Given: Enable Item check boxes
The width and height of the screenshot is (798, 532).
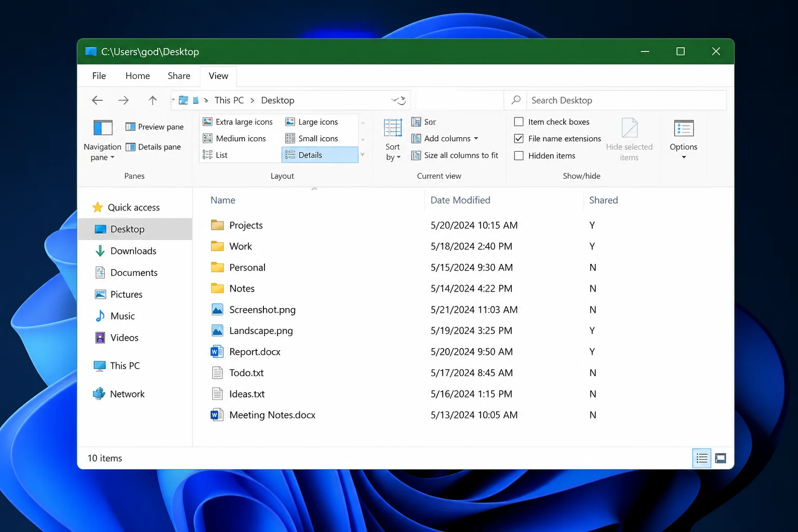Looking at the screenshot, I should pos(518,122).
